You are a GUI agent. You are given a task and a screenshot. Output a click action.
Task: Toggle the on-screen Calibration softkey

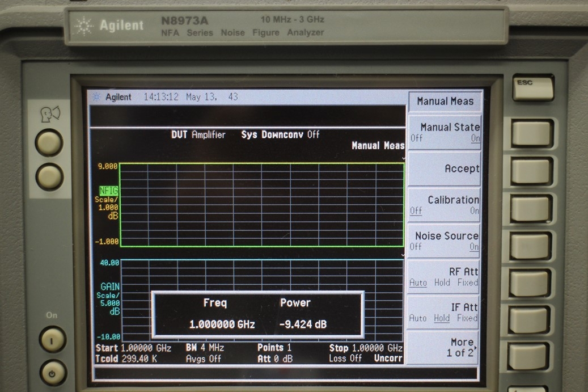(445, 205)
